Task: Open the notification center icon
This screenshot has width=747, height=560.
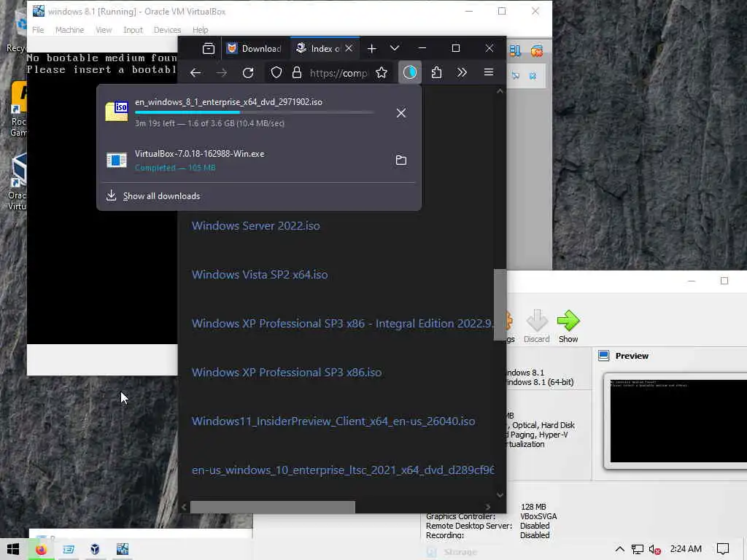Action: tap(723, 549)
